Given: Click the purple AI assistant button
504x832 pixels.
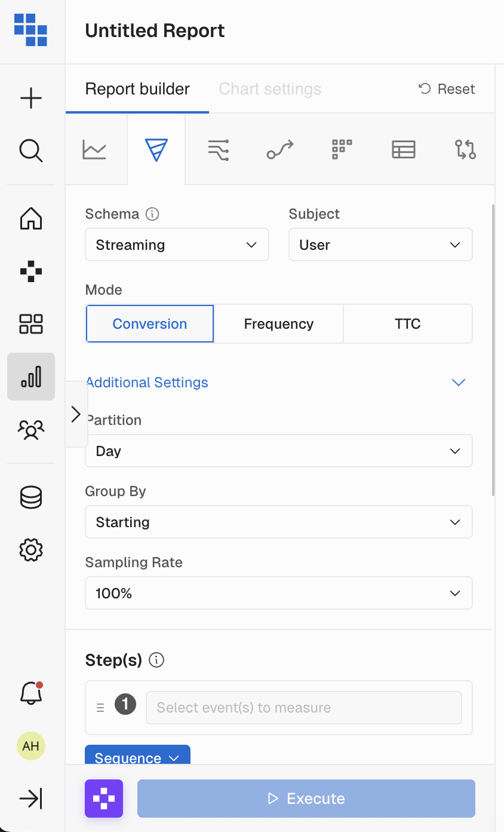Looking at the screenshot, I should coord(104,799).
